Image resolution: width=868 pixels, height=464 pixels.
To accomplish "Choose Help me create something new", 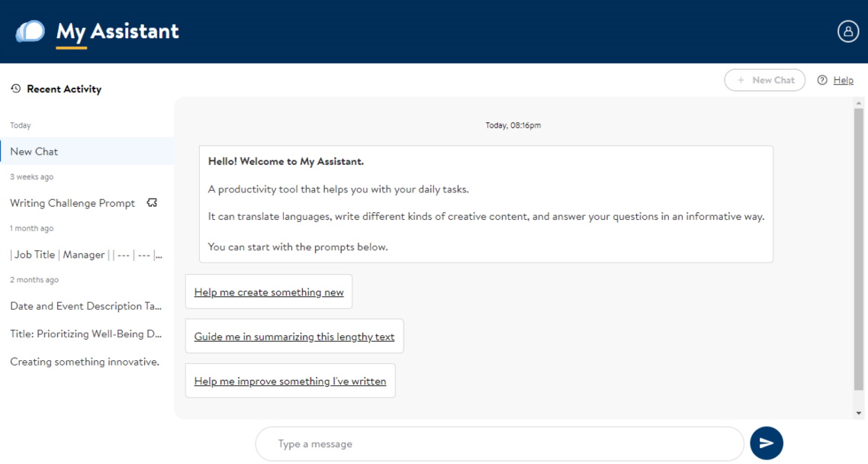I will pos(268,292).
